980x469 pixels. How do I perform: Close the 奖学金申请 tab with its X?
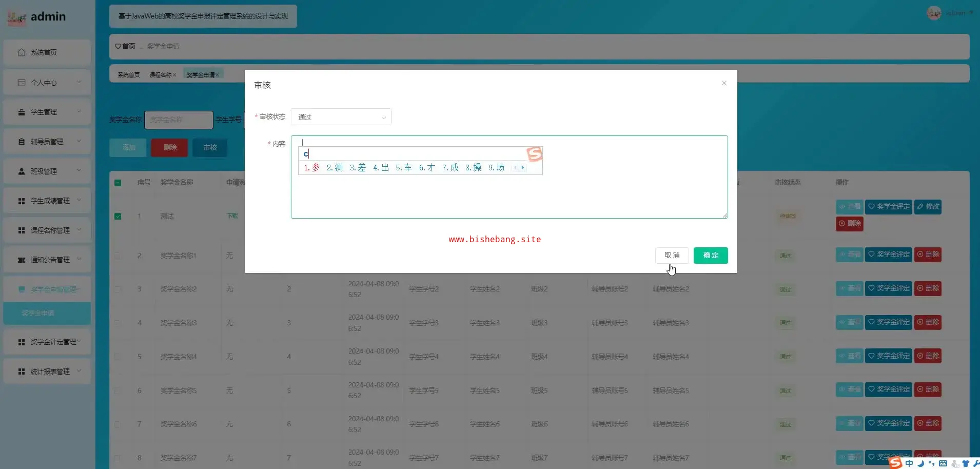pos(217,75)
